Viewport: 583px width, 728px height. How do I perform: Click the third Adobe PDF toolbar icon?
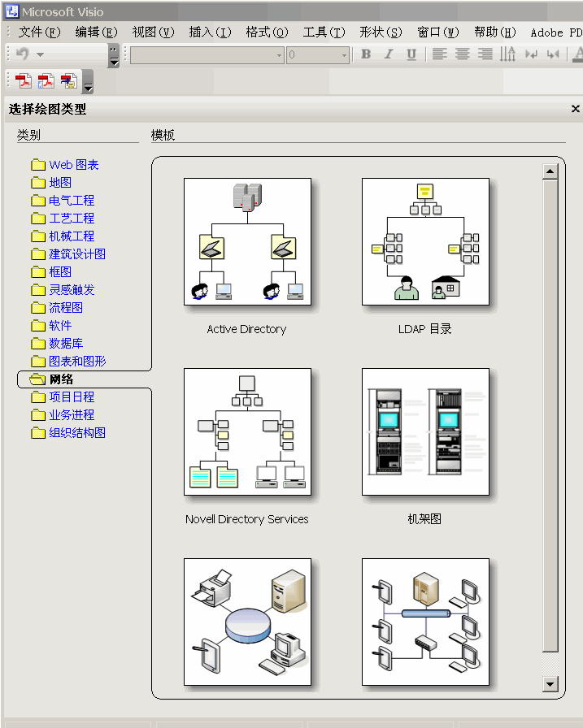[69, 80]
